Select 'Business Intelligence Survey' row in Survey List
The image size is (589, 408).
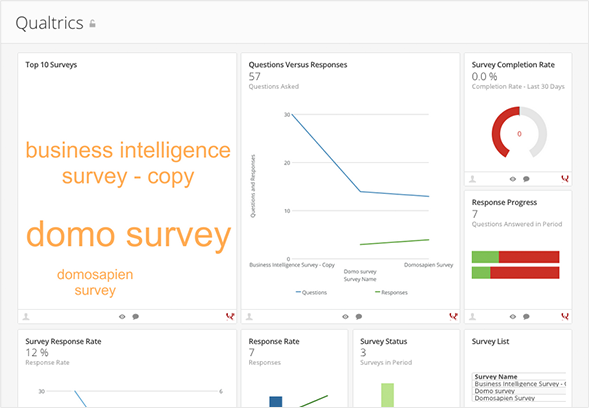point(519,384)
